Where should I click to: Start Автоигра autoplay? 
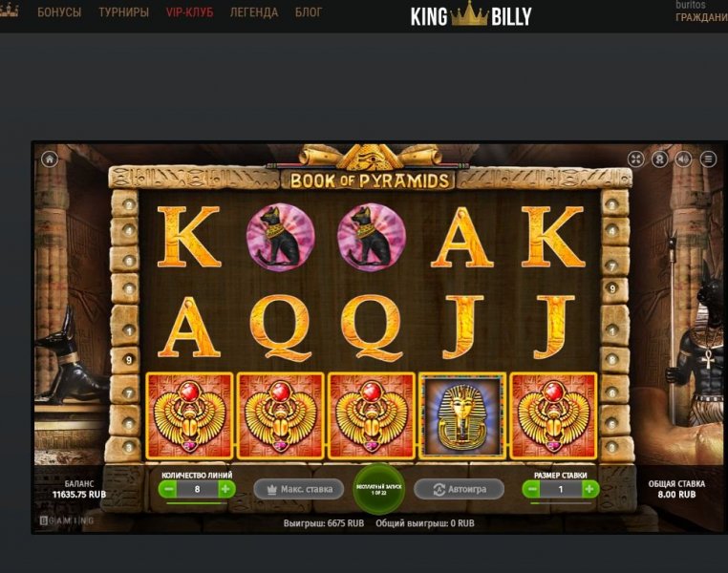459,489
